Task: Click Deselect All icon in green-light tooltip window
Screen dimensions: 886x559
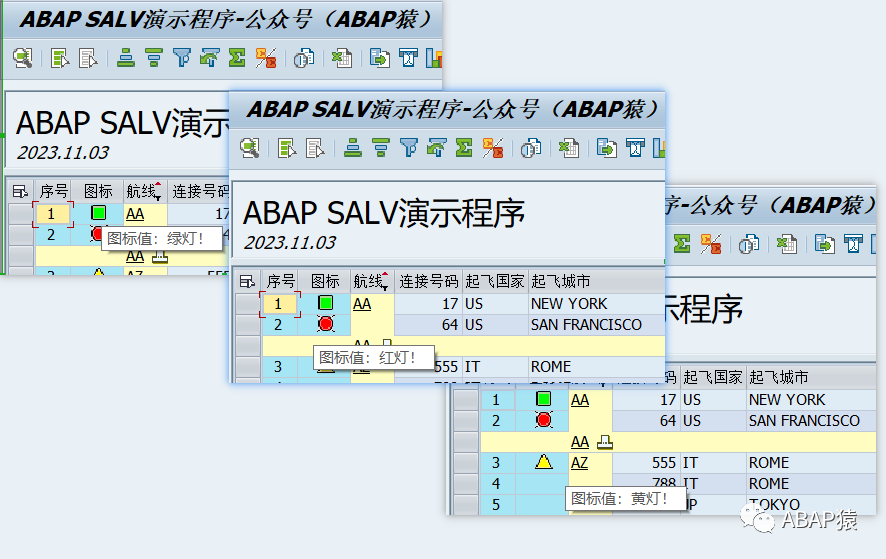Action: click(x=88, y=58)
